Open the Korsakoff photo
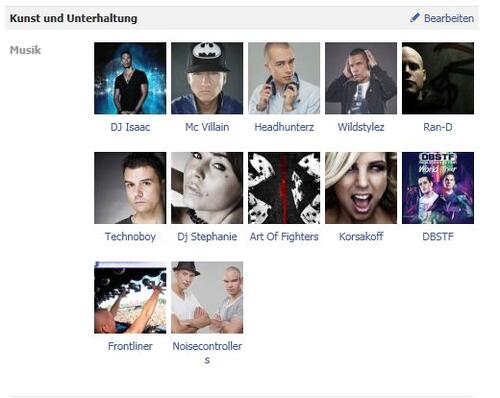500x398 pixels. point(361,188)
